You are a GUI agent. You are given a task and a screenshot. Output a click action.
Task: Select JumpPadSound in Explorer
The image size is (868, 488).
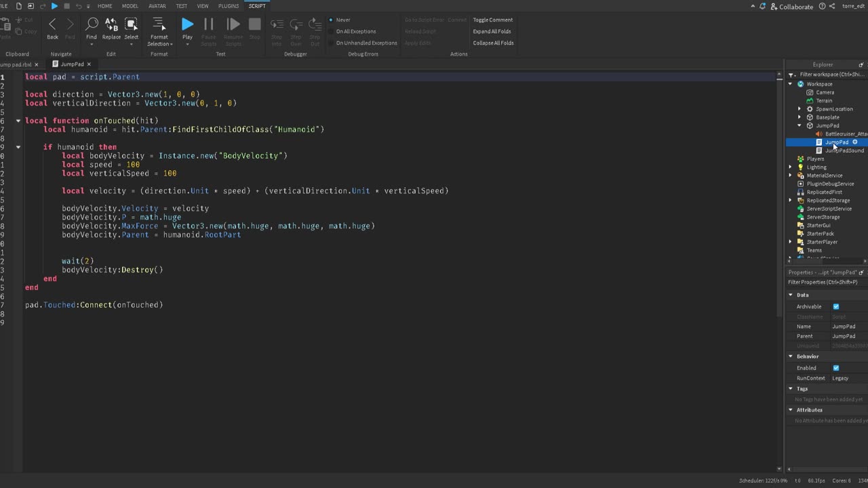845,150
